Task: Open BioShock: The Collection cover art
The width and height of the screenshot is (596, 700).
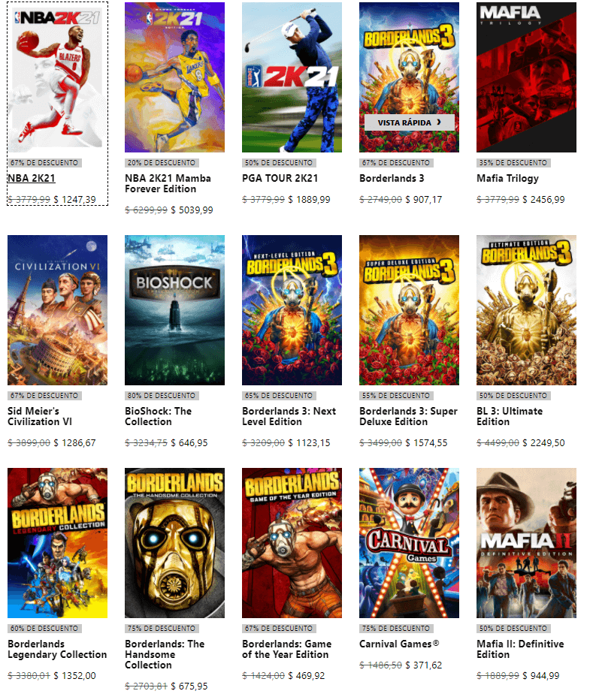Action: [x=174, y=310]
